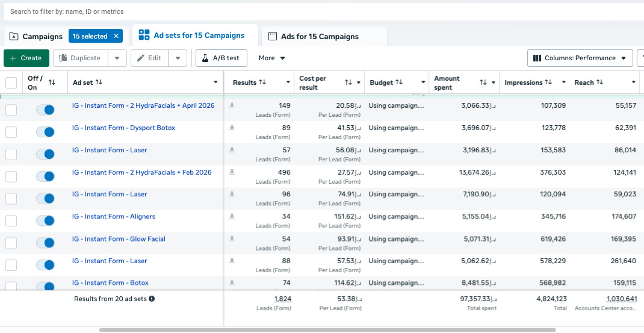Click the download icon in the 89 results row
The width and height of the screenshot is (644, 333).
coord(232,128)
